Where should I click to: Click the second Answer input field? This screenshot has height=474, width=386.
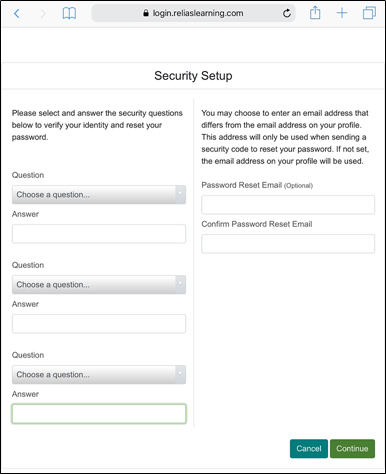[99, 324]
